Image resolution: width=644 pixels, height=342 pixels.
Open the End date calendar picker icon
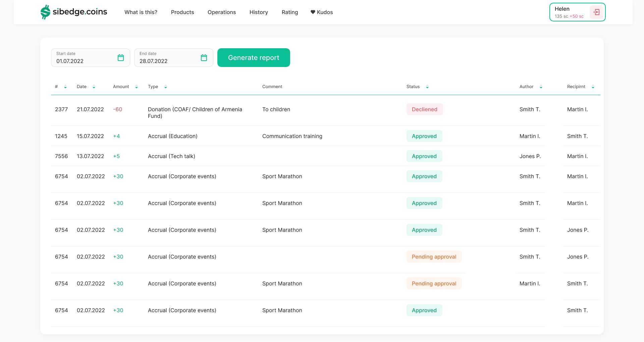(x=204, y=58)
